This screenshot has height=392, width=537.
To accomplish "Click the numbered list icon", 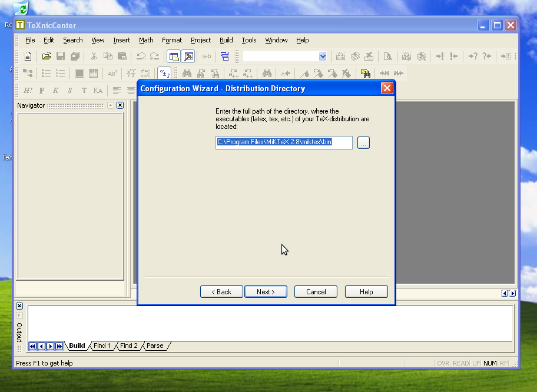I will 60,73.
